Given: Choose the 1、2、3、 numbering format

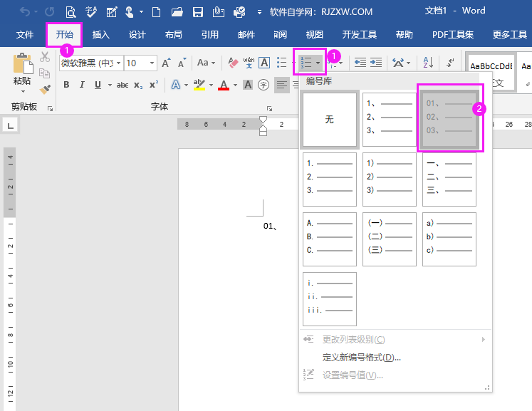Looking at the screenshot, I should 390,120.
